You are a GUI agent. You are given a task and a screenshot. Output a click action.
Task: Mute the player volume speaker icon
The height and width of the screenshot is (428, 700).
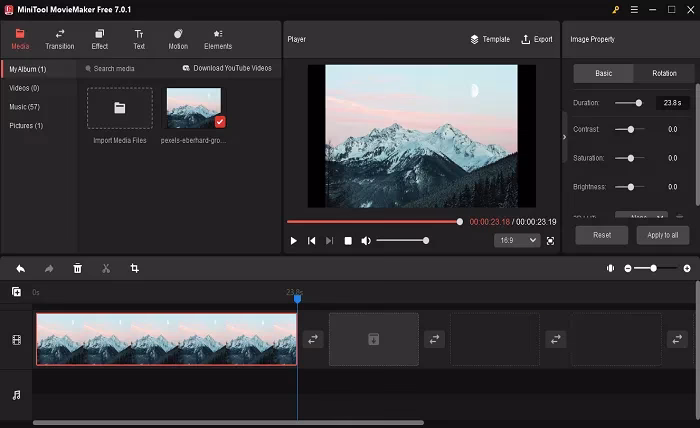[x=366, y=240]
